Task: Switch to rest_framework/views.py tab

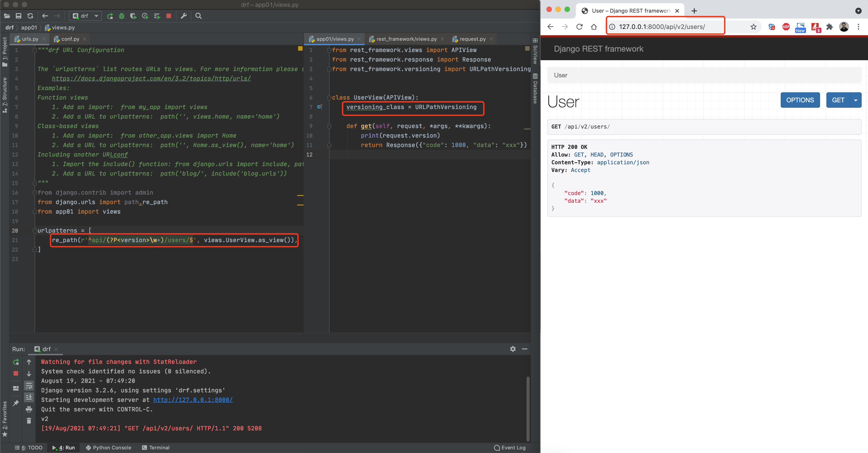Action: tap(406, 39)
